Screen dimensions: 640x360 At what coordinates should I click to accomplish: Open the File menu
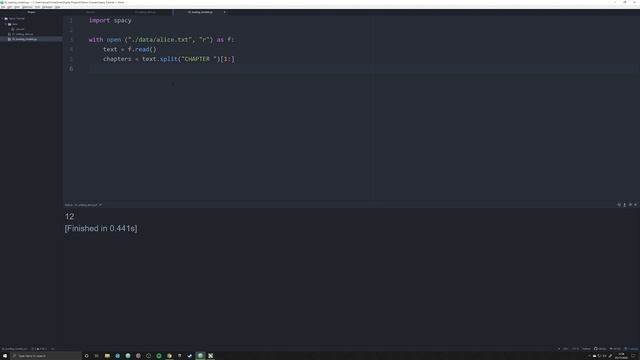coord(3,7)
